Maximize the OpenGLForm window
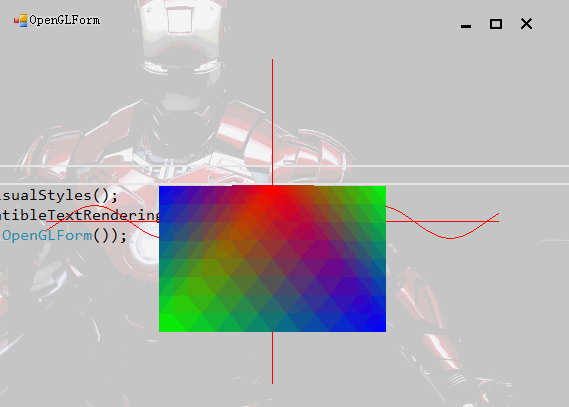The image size is (569, 407). click(496, 24)
